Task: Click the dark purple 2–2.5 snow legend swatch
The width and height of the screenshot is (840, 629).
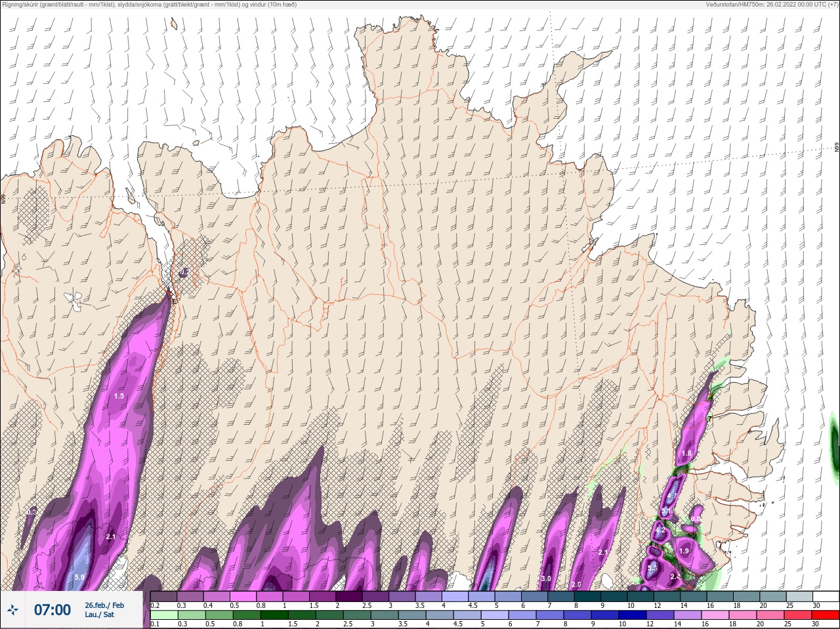Action: click(x=350, y=597)
